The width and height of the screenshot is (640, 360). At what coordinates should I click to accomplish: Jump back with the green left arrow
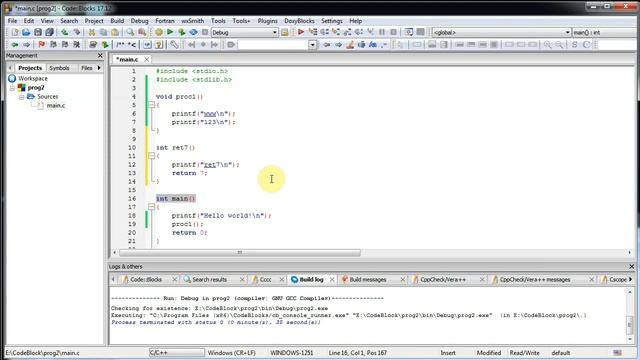[15, 44]
